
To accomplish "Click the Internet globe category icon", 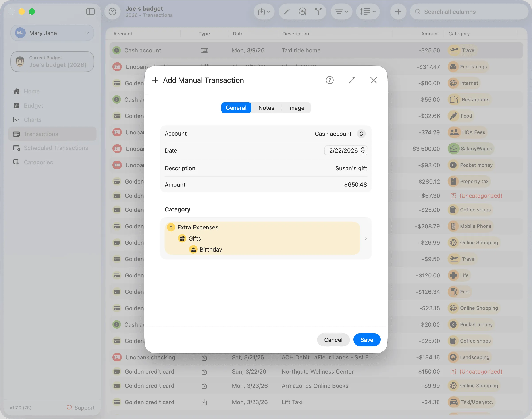I will tap(453, 83).
